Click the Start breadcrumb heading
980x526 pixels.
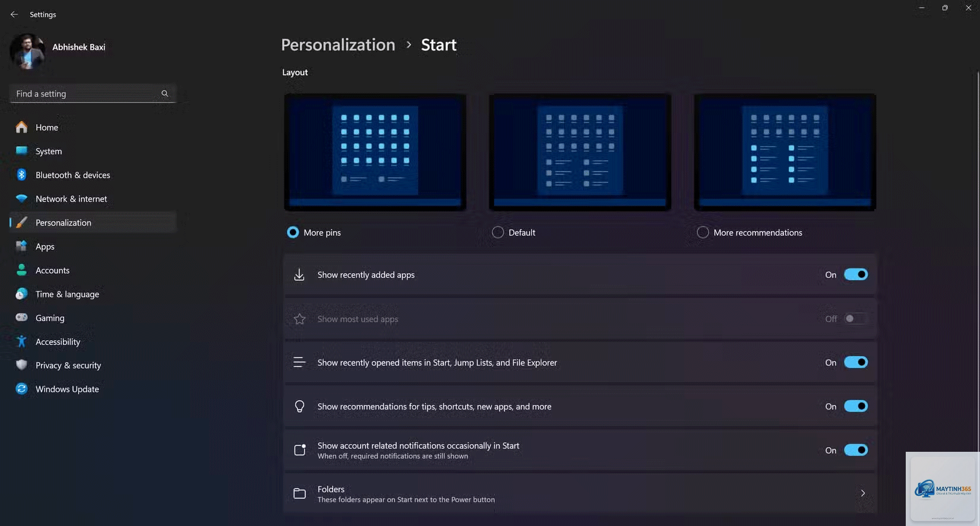point(439,45)
